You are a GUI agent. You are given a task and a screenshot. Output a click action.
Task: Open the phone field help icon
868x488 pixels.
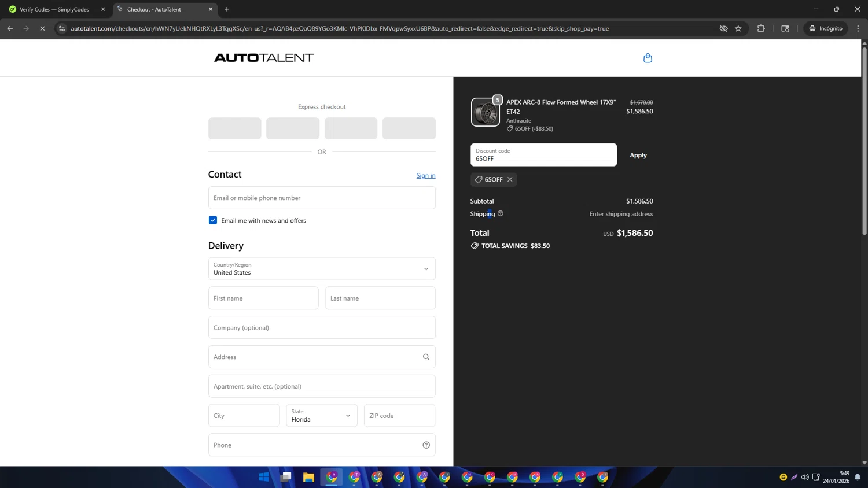[426, 445]
